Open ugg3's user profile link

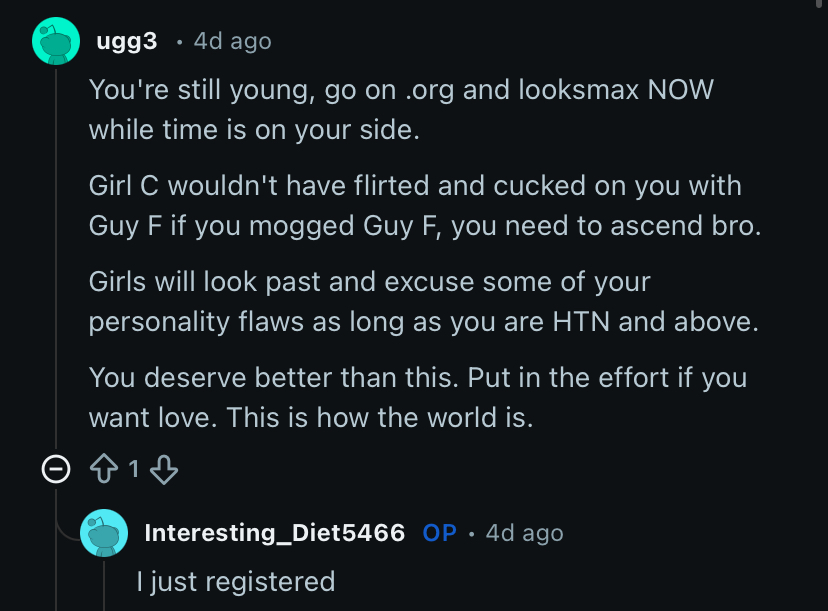click(x=126, y=41)
